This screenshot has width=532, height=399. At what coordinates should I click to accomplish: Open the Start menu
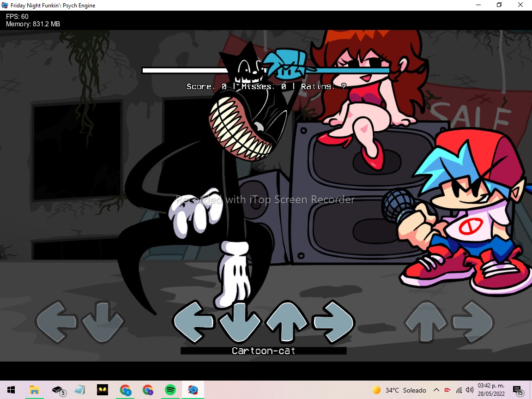click(11, 389)
